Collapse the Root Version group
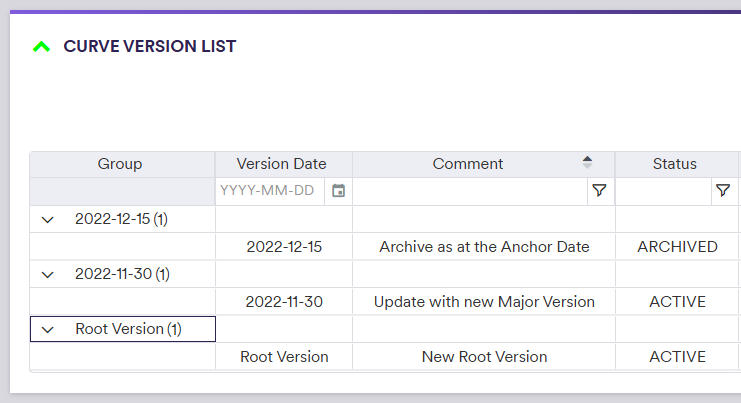The height and width of the screenshot is (403, 741). click(47, 329)
